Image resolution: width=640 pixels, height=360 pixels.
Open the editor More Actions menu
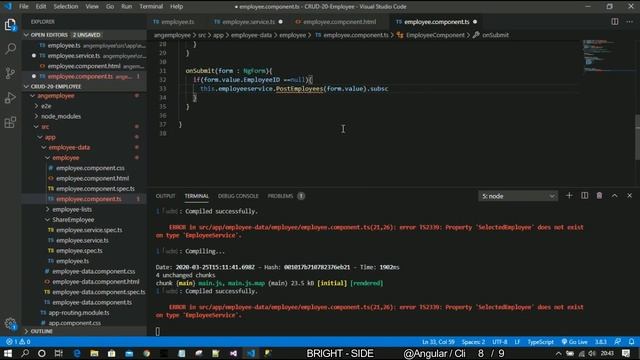point(629,22)
